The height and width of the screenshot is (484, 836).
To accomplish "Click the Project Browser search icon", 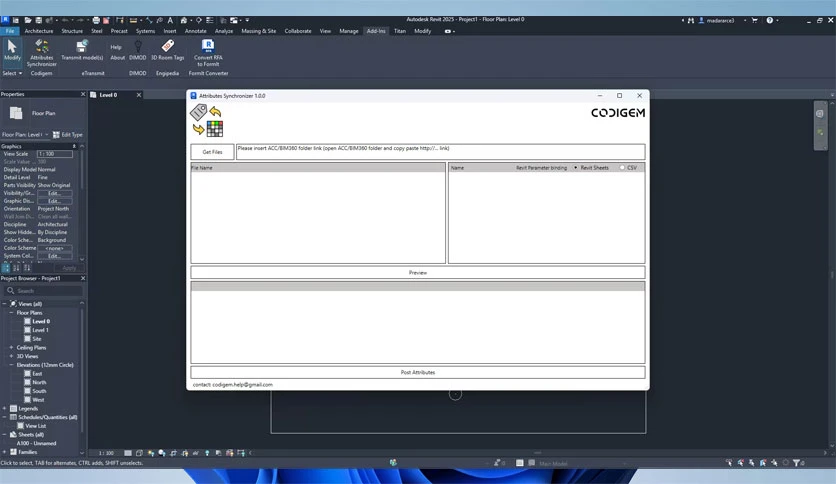I will tap(10, 291).
